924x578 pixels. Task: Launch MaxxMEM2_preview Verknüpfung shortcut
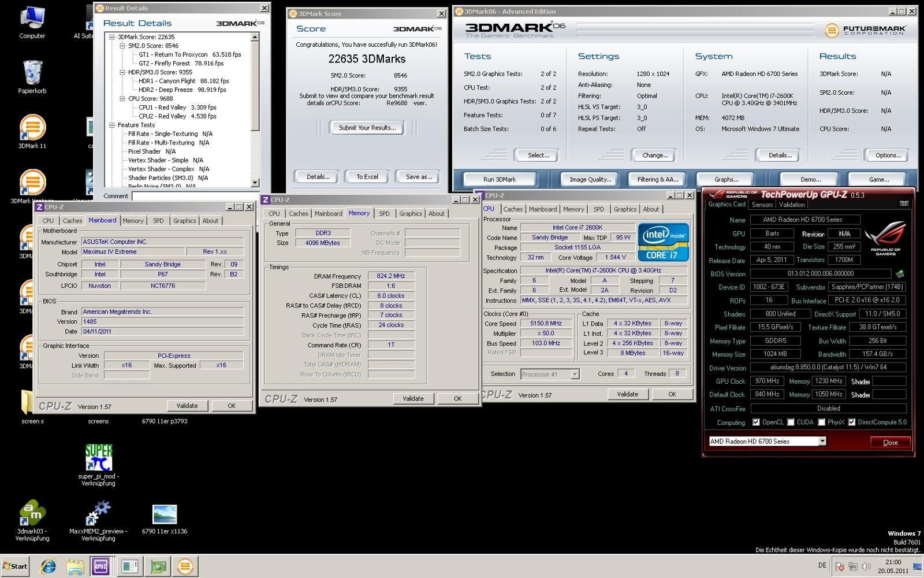pyautogui.click(x=98, y=520)
